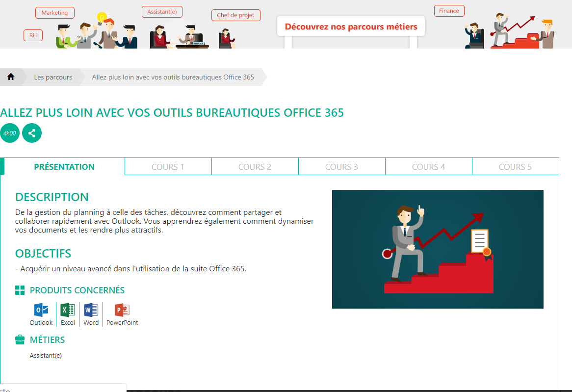Select the Produits concernés grid icon
The width and height of the screenshot is (572, 392).
pyautogui.click(x=20, y=290)
